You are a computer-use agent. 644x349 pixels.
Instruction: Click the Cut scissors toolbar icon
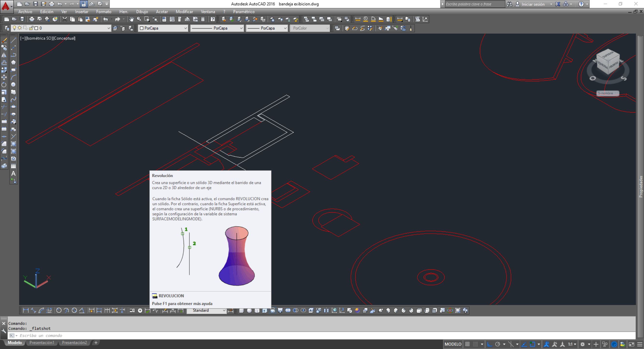[x=65, y=19]
